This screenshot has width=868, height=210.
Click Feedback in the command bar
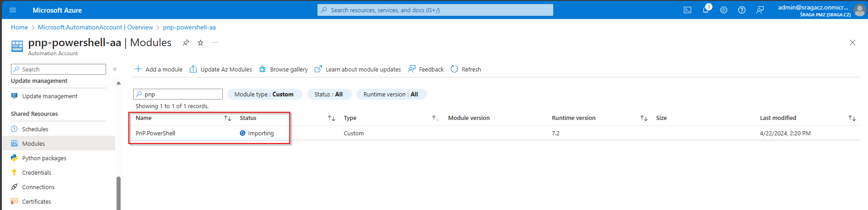[426, 69]
